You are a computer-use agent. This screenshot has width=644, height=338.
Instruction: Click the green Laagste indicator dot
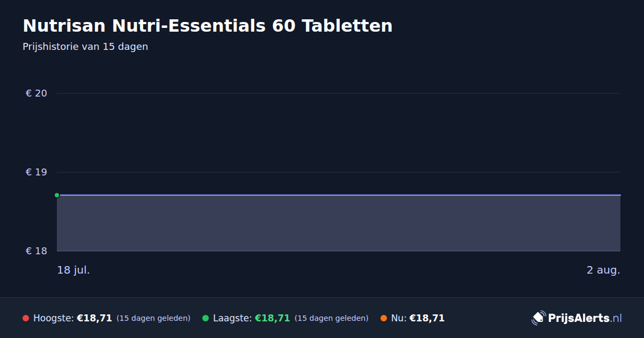tap(206, 318)
